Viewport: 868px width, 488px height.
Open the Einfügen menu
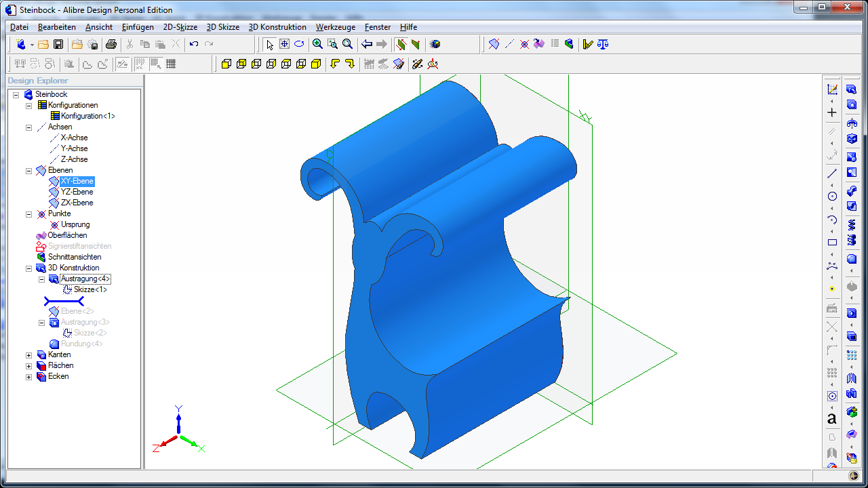pos(138,27)
